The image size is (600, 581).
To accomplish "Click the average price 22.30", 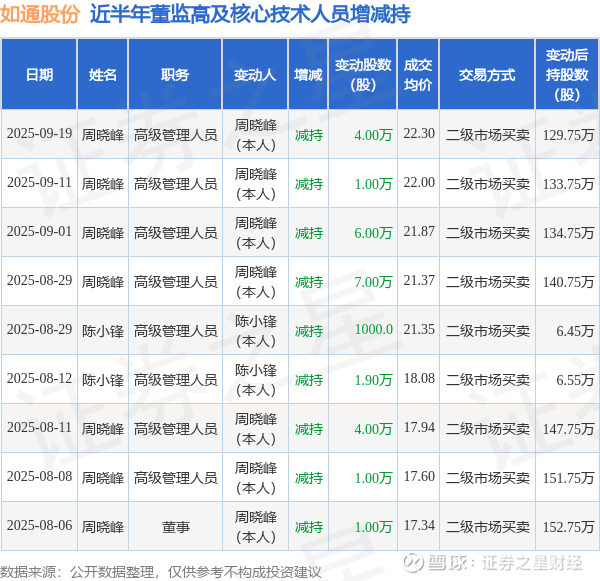I will [x=419, y=134].
